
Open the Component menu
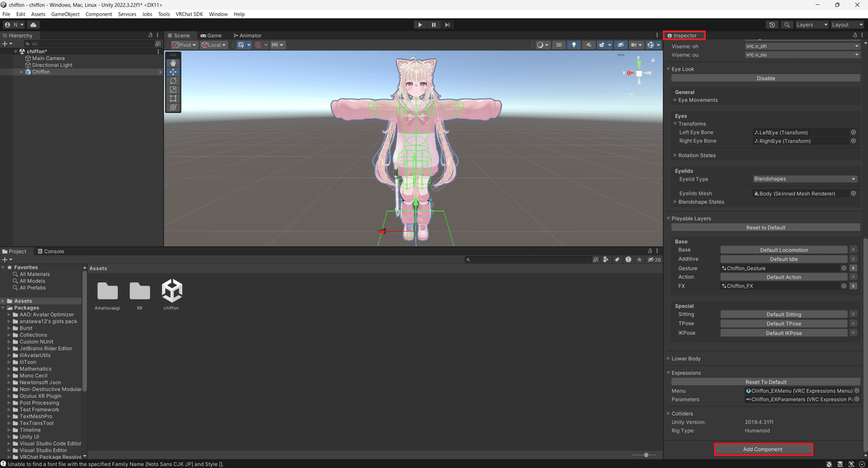(x=99, y=14)
